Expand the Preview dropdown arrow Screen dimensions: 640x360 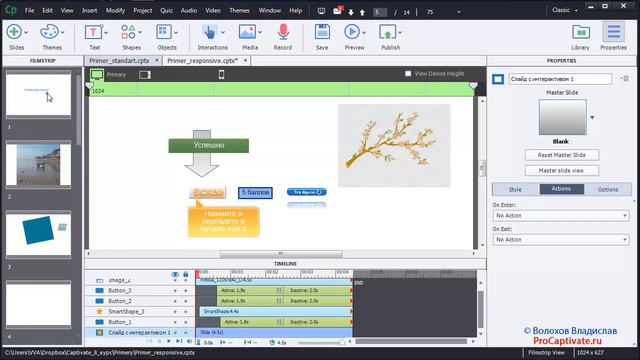coord(364,32)
